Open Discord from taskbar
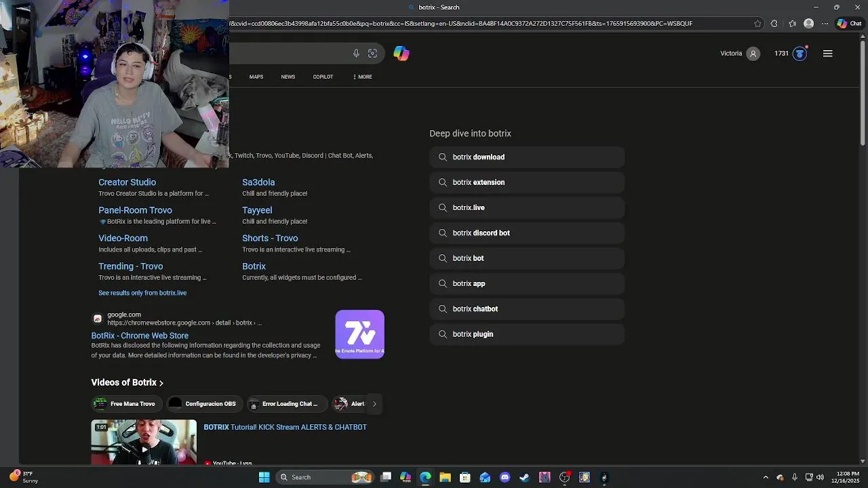Image resolution: width=868 pixels, height=488 pixels. coord(505,477)
